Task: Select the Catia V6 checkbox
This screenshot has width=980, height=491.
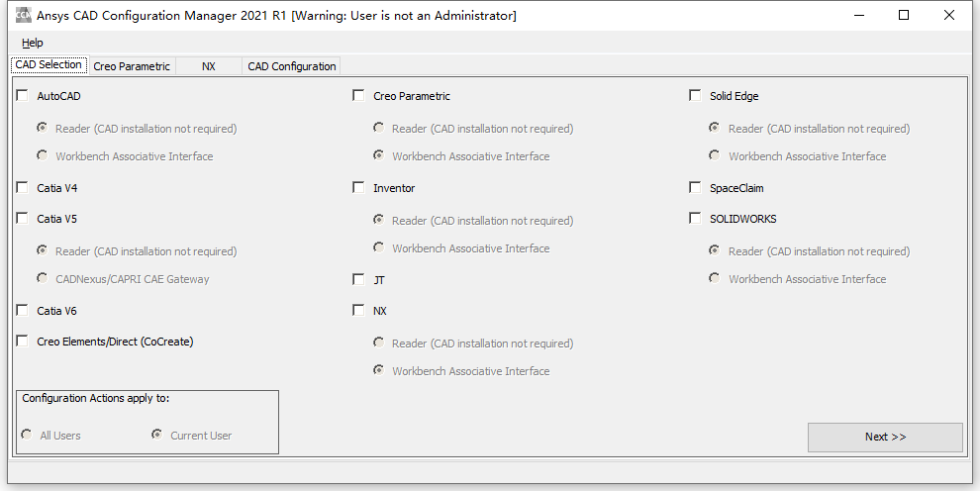Action: tap(23, 311)
